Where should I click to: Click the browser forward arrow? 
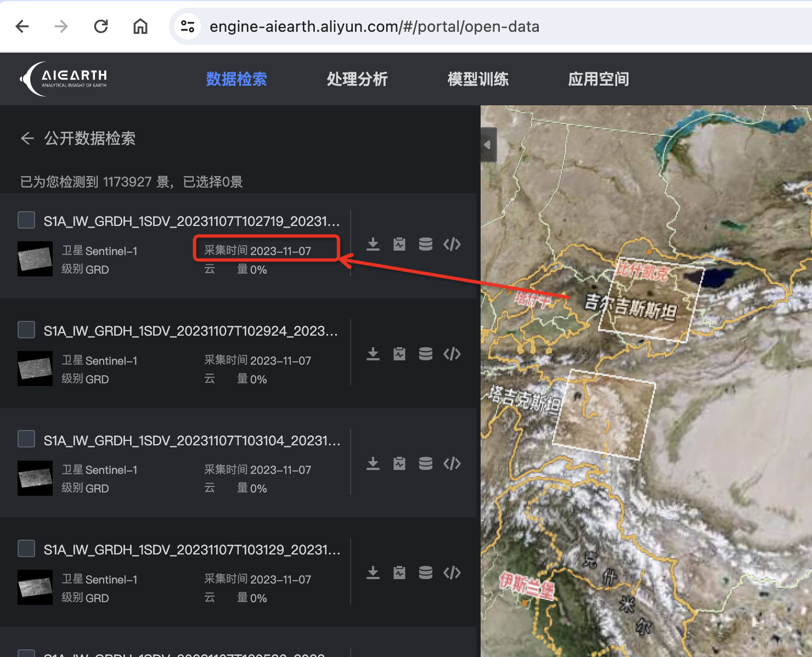coord(61,26)
